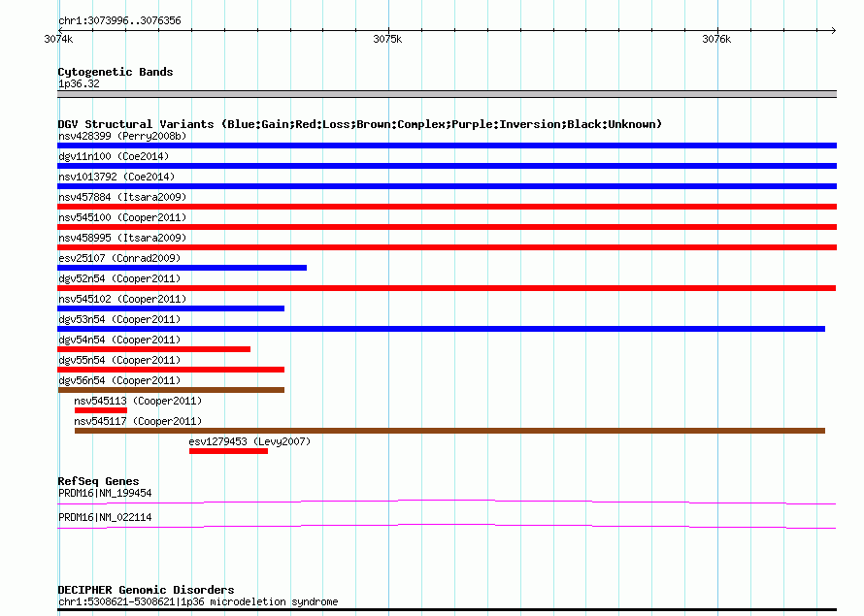864x616 pixels.
Task: Click the dgv11n100 (Coe2014) label
Action: pos(114,156)
